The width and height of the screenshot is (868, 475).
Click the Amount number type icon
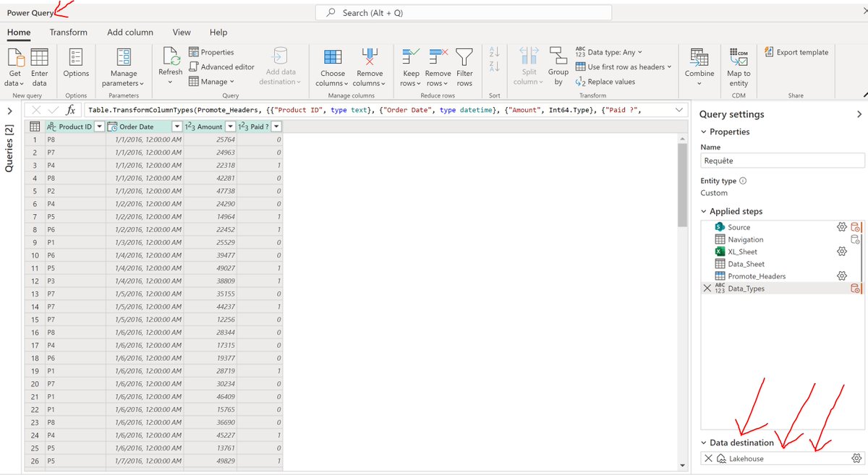click(190, 127)
